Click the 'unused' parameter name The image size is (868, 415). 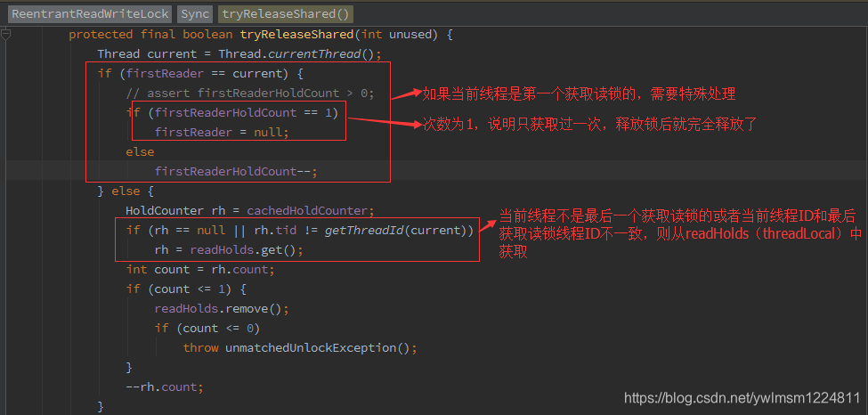click(x=410, y=35)
